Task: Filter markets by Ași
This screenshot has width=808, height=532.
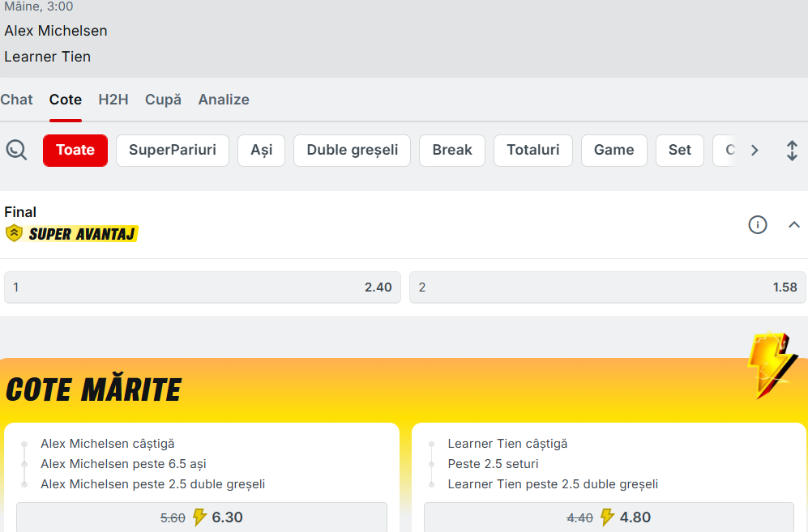Action: (261, 151)
